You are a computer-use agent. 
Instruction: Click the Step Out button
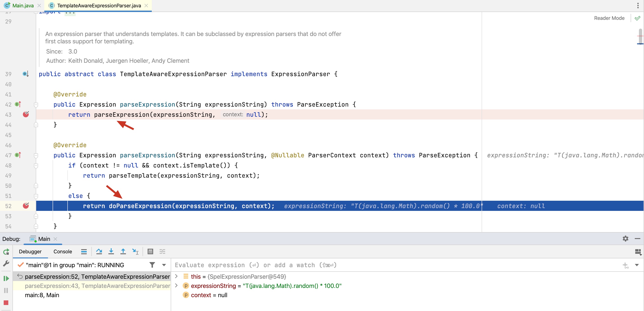(x=123, y=251)
